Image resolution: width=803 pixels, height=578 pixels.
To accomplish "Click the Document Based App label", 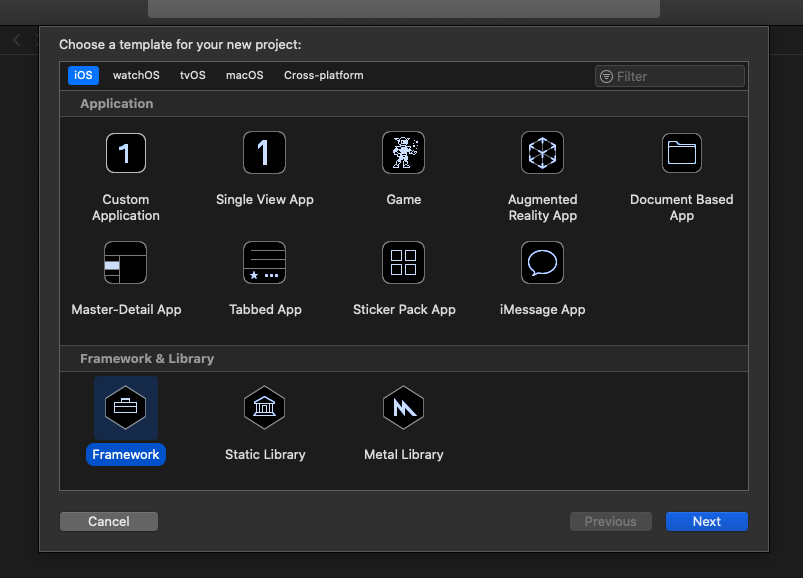I will click(682, 207).
